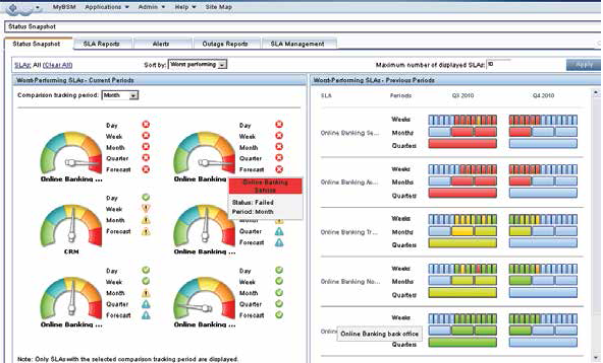Switch to the Outage Reports tab
The height and width of the screenshot is (363, 603).
pyautogui.click(x=225, y=44)
